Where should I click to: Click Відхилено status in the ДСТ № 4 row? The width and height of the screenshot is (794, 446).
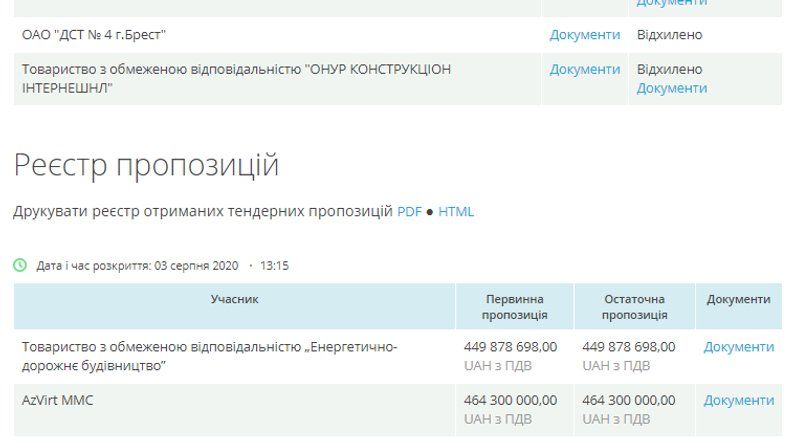669,35
